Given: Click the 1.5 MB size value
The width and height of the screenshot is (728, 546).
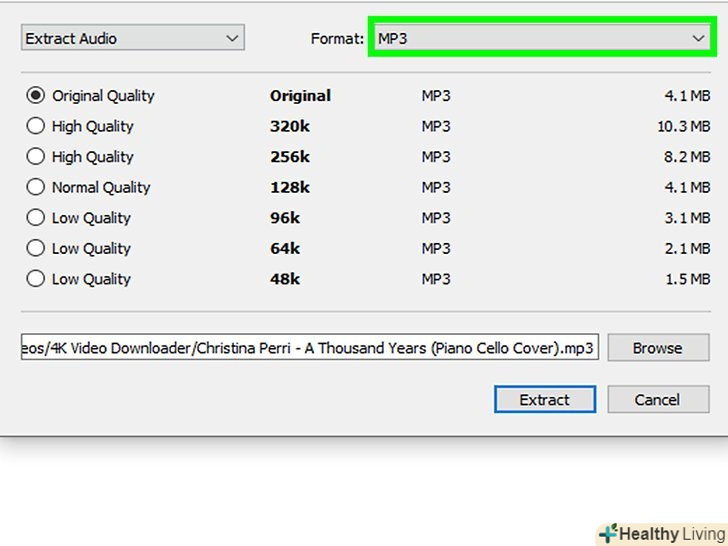Looking at the screenshot, I should click(688, 279).
